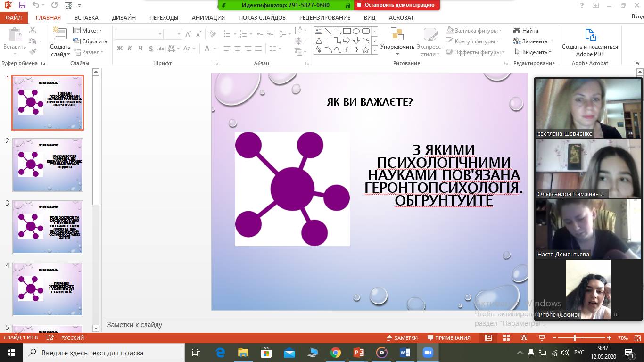The height and width of the screenshot is (362, 644).
Task: Open Zoom app from the taskbar
Action: (428, 353)
